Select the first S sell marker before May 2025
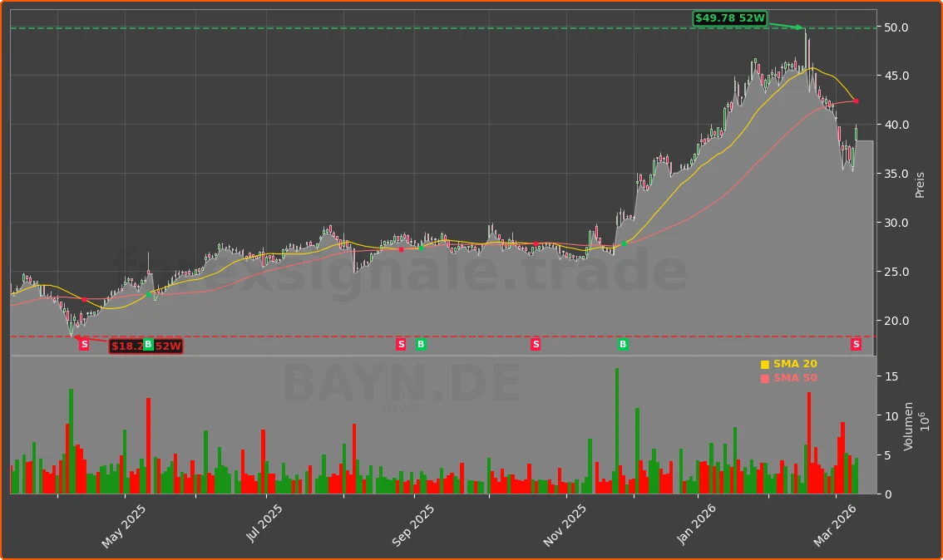 [83, 344]
